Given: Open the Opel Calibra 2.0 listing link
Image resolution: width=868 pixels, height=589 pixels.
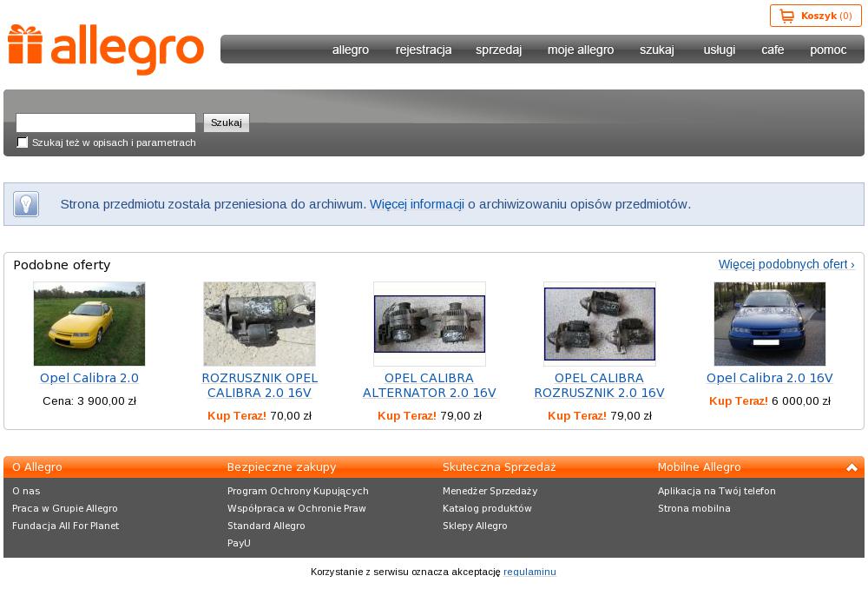Looking at the screenshot, I should 89,378.
